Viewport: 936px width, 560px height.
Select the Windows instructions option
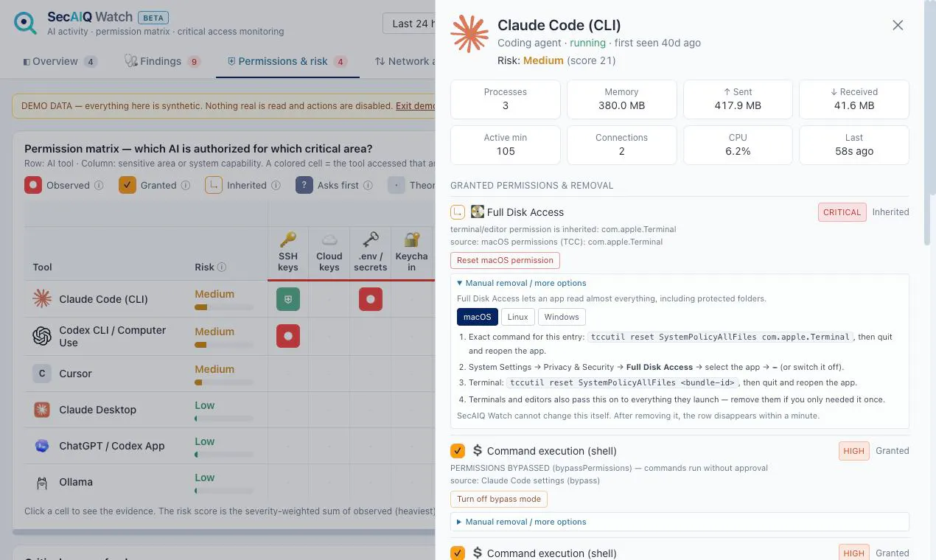(x=562, y=317)
